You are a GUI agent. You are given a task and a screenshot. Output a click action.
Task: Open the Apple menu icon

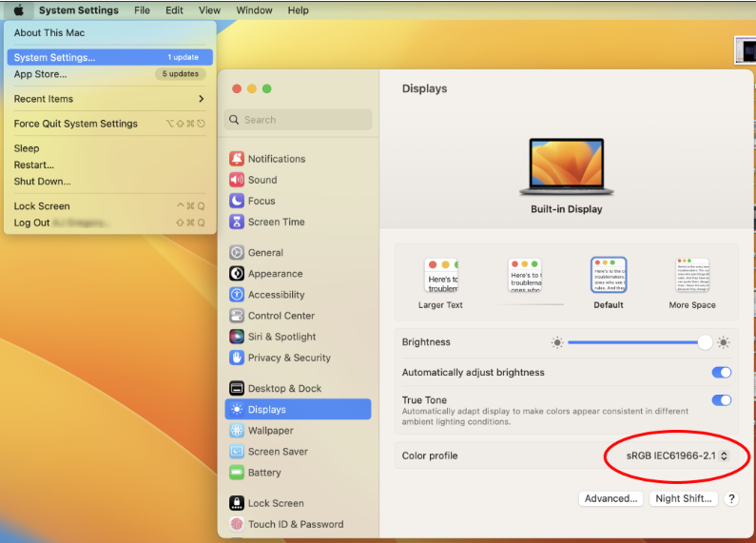coord(18,10)
